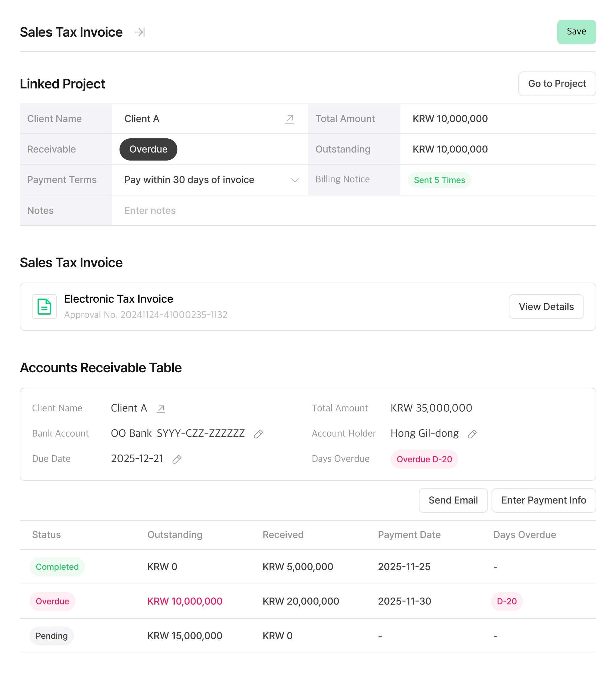Edit the Due Date 2025-12-21
The width and height of the screenshot is (616, 673).
[x=177, y=459]
